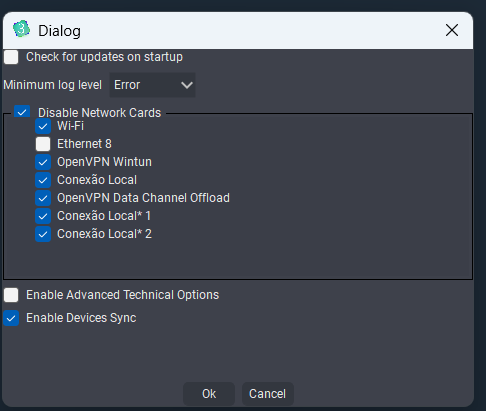Image resolution: width=486 pixels, height=411 pixels.
Task: Click the app logo icon in title bar
Action: [21, 29]
